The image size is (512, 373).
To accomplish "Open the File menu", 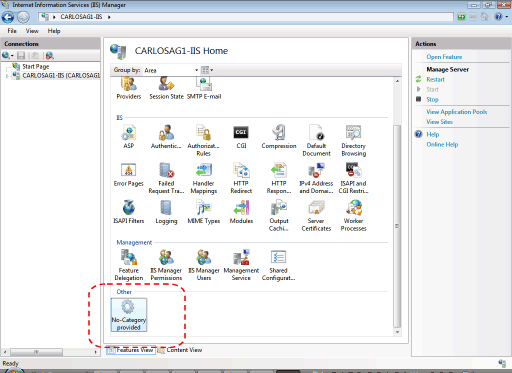I will tap(12, 31).
